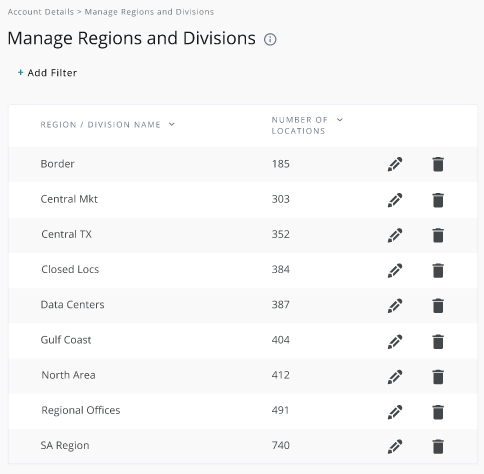This screenshot has height=474, width=484.
Task: Edit the Central Mkt region
Action: [x=395, y=200]
